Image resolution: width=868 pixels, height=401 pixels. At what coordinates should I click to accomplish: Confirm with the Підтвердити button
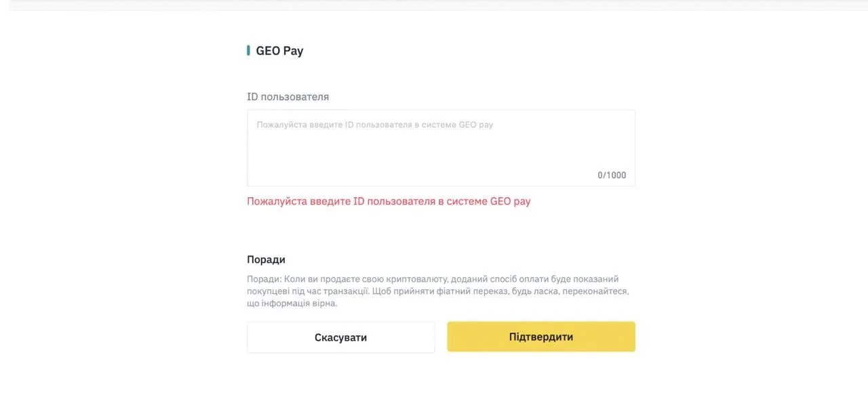[540, 337]
